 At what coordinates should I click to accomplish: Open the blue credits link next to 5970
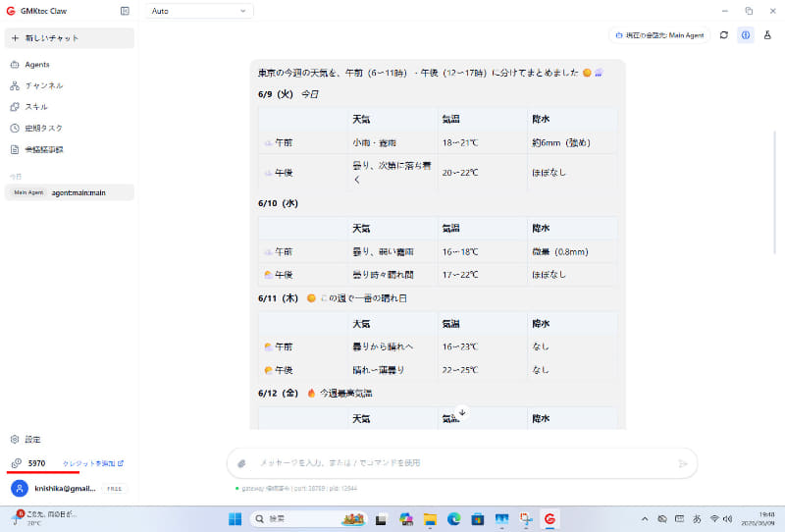[x=92, y=463]
